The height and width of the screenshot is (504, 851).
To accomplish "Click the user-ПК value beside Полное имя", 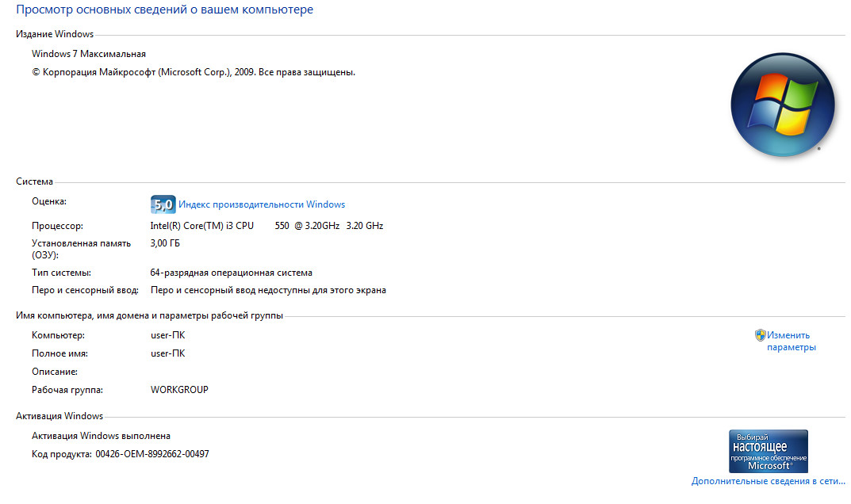I will pyautogui.click(x=167, y=353).
